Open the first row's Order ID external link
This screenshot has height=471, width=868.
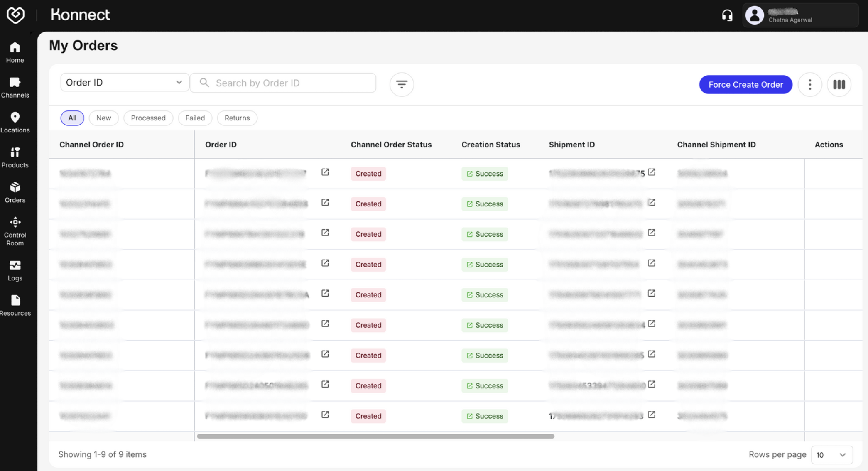point(325,172)
